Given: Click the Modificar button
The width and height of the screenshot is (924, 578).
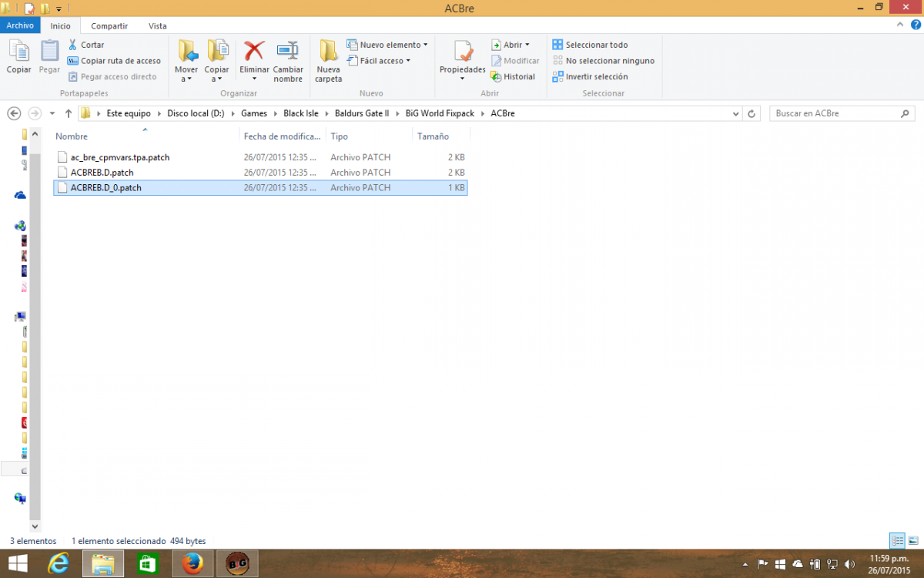Looking at the screenshot, I should [515, 61].
